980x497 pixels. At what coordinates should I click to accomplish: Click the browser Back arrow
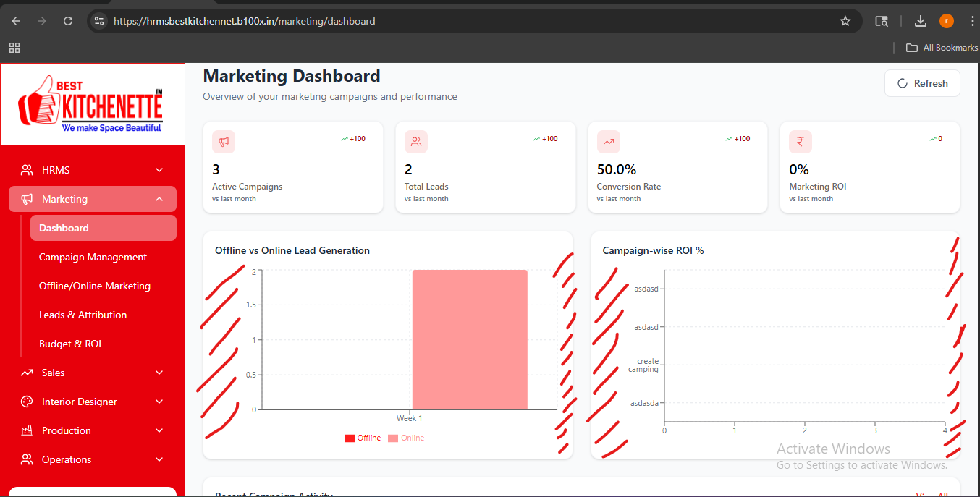(16, 21)
